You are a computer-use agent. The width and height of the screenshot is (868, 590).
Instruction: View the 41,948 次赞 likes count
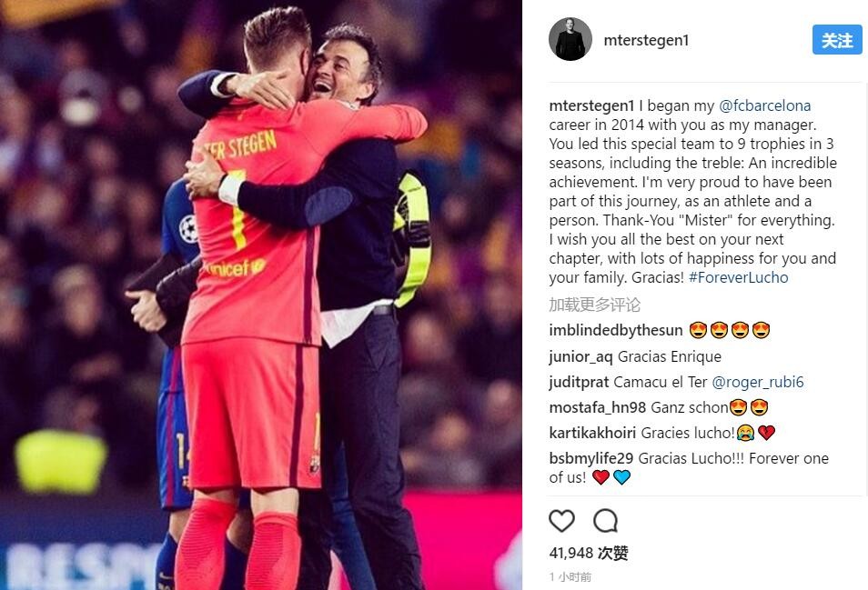click(589, 553)
